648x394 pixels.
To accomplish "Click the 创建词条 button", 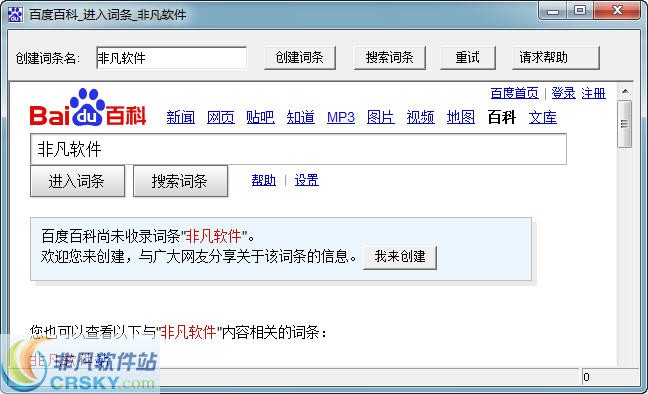I will (x=300, y=57).
